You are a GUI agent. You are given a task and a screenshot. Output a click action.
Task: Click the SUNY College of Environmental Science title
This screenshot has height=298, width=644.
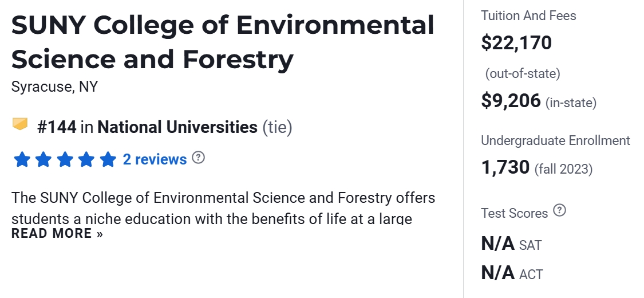coord(222,42)
